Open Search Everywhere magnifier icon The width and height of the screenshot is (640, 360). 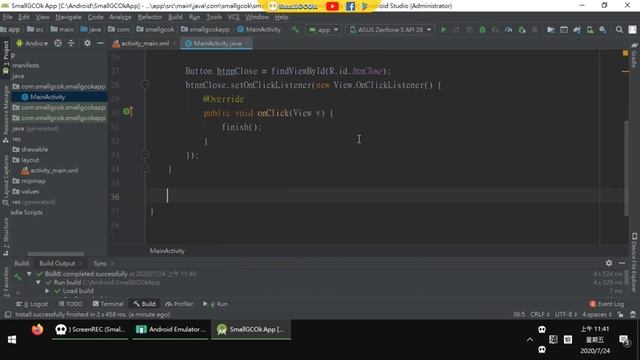point(619,30)
